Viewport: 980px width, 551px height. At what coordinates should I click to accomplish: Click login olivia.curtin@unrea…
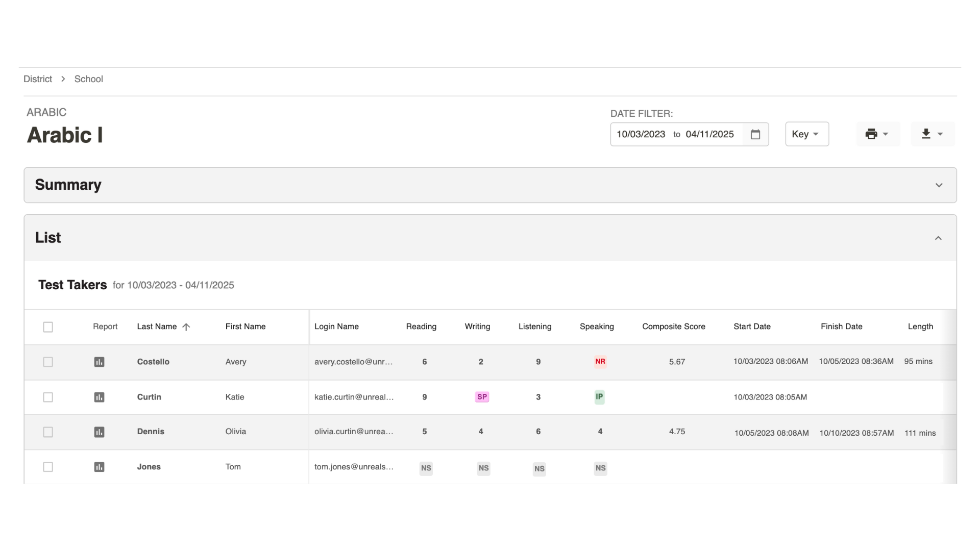(354, 432)
